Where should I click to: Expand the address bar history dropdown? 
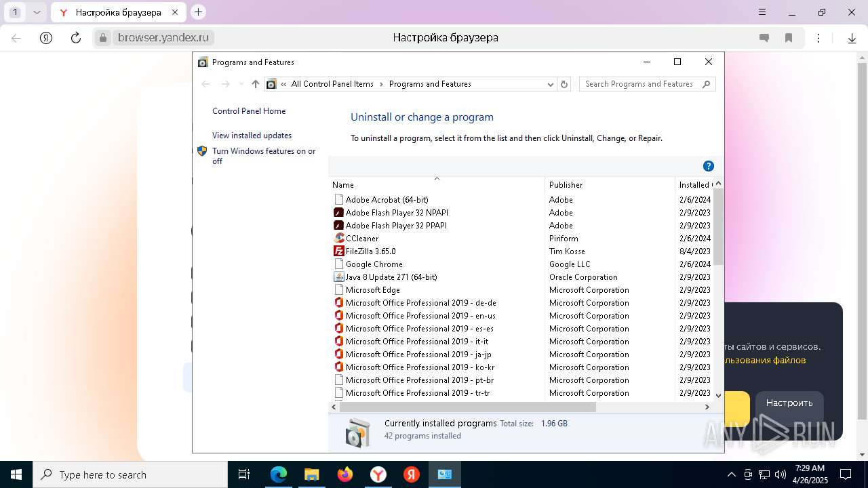tap(551, 84)
